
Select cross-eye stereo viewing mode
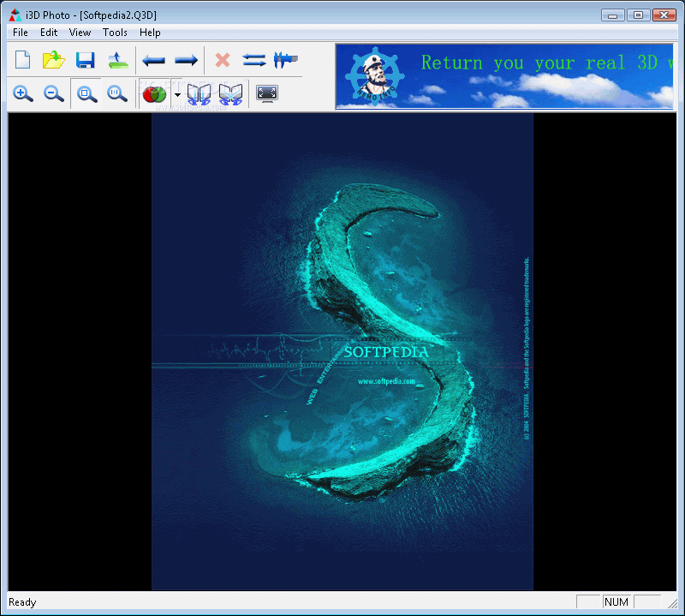tap(230, 94)
